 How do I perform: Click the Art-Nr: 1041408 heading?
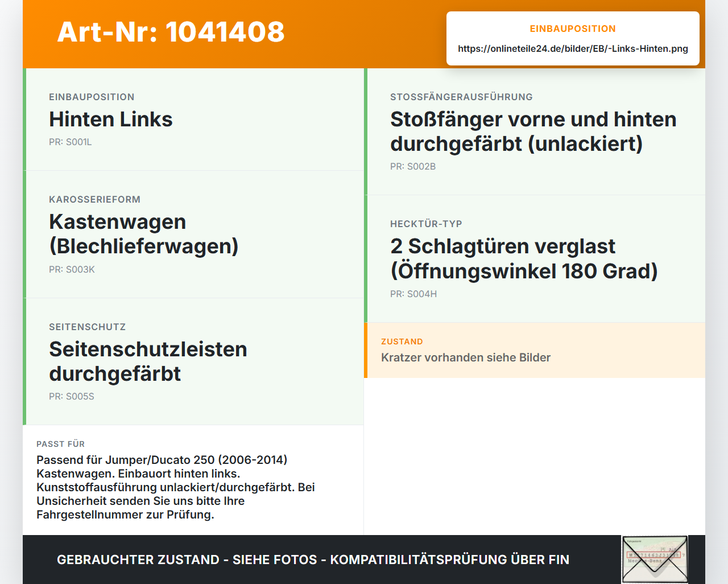[x=171, y=32]
